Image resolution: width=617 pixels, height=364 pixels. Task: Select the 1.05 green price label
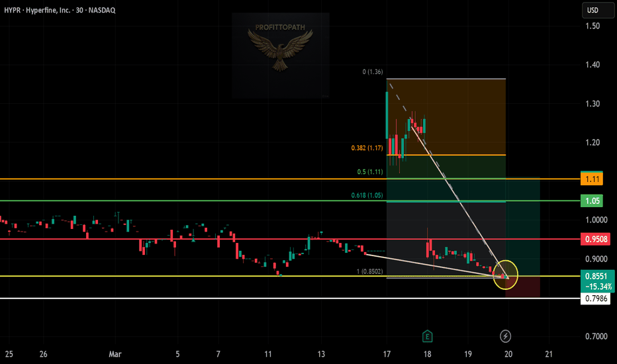pyautogui.click(x=592, y=201)
